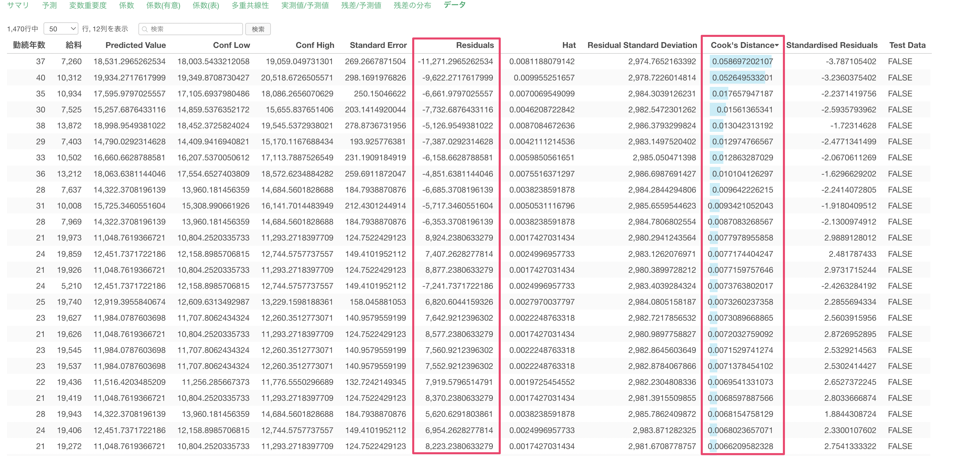The width and height of the screenshot is (980, 456).
Task: Select standard error value 269.2667871504
Action: tap(375, 61)
